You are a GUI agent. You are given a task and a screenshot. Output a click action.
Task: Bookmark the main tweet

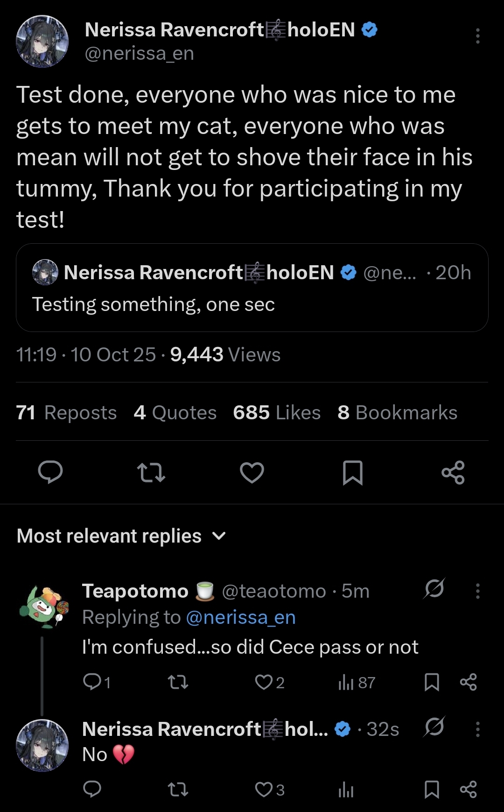[x=352, y=472]
